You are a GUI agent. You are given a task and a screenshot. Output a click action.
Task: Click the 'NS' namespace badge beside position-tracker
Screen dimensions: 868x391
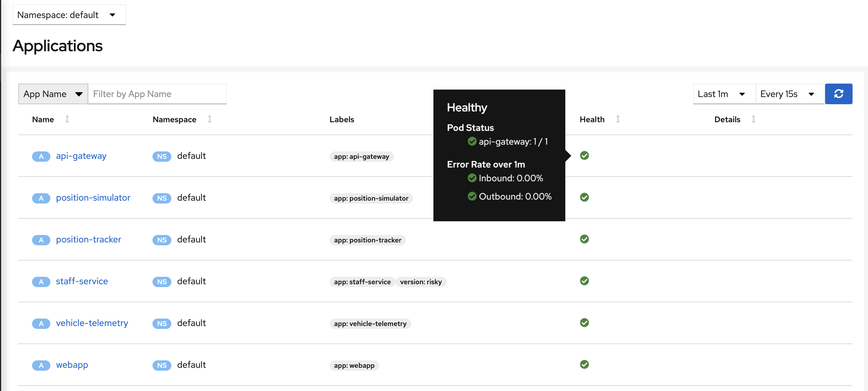pyautogui.click(x=162, y=240)
